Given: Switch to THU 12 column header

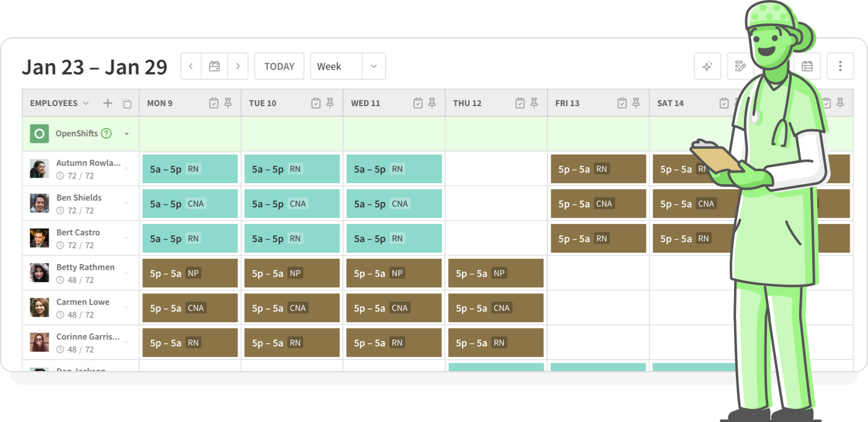Looking at the screenshot, I should [467, 103].
